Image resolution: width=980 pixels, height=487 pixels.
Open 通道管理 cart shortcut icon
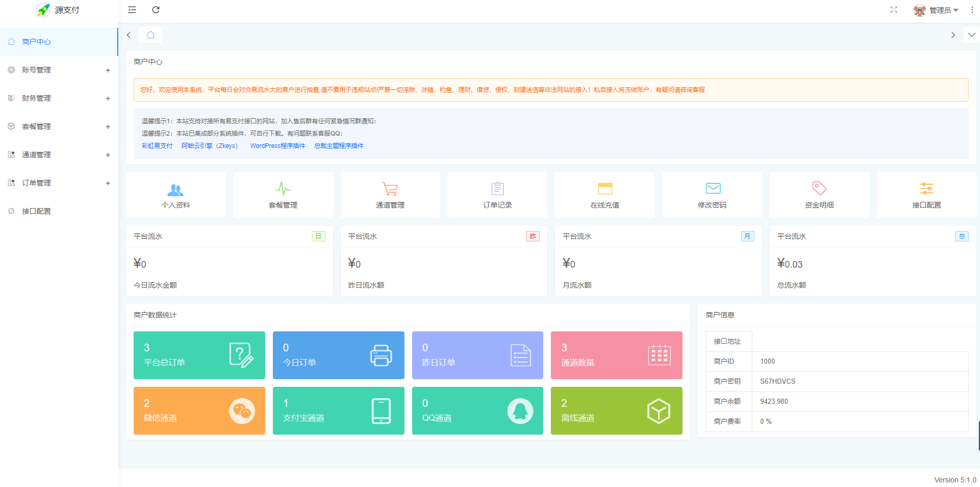(390, 189)
